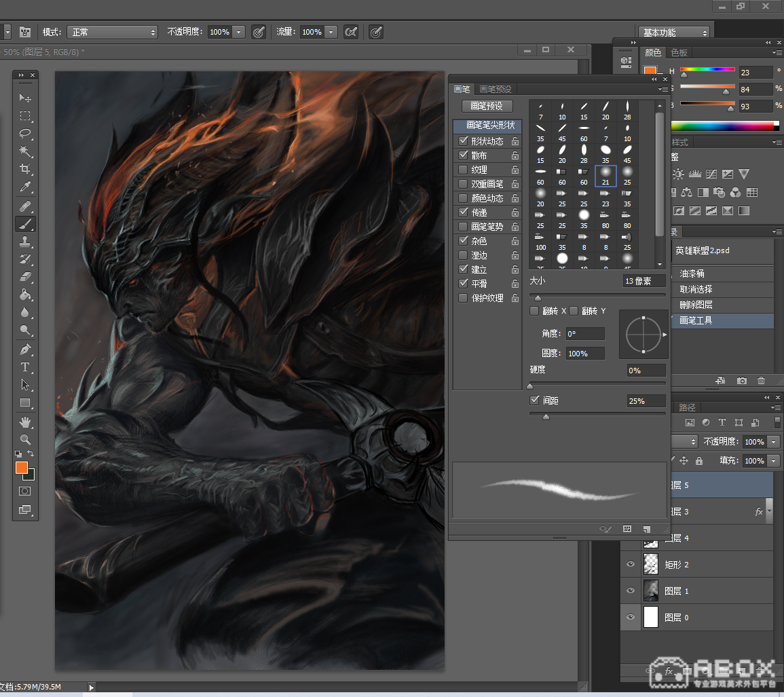784x697 pixels.
Task: Open layers panel 填充 arrow
Action: (774, 461)
